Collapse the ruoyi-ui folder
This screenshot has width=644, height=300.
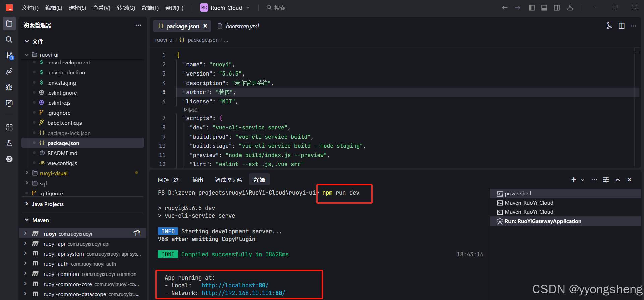coord(27,55)
